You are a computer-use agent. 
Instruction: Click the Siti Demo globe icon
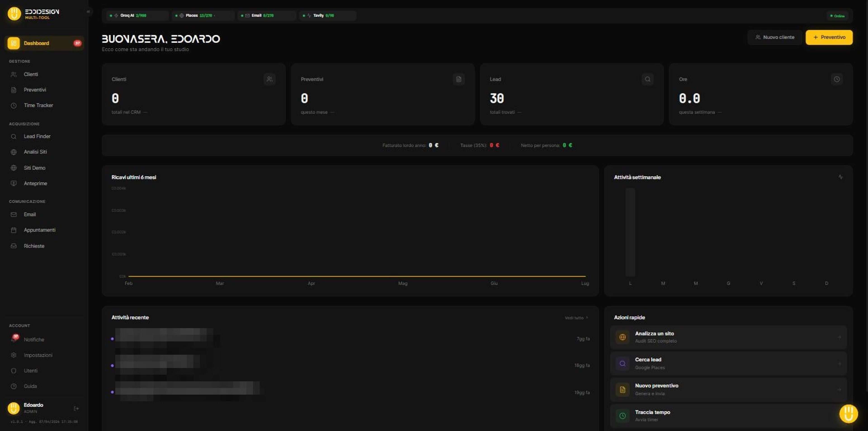(x=14, y=168)
